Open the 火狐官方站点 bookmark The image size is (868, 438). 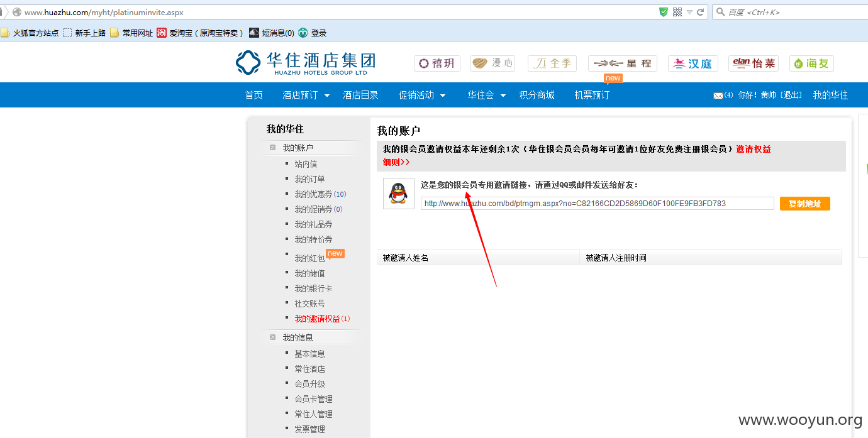coord(30,33)
